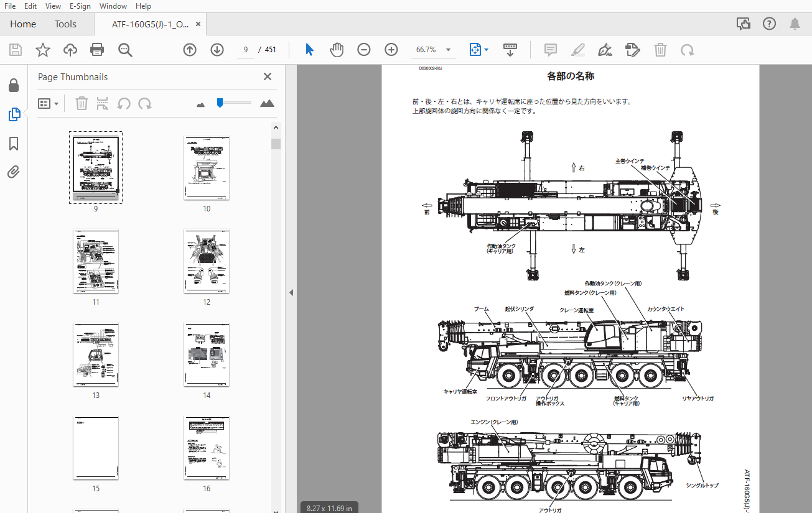Image resolution: width=812 pixels, height=513 pixels.
Task: Toggle the Page Thumbnails sidebar icon
Action: 14,114
